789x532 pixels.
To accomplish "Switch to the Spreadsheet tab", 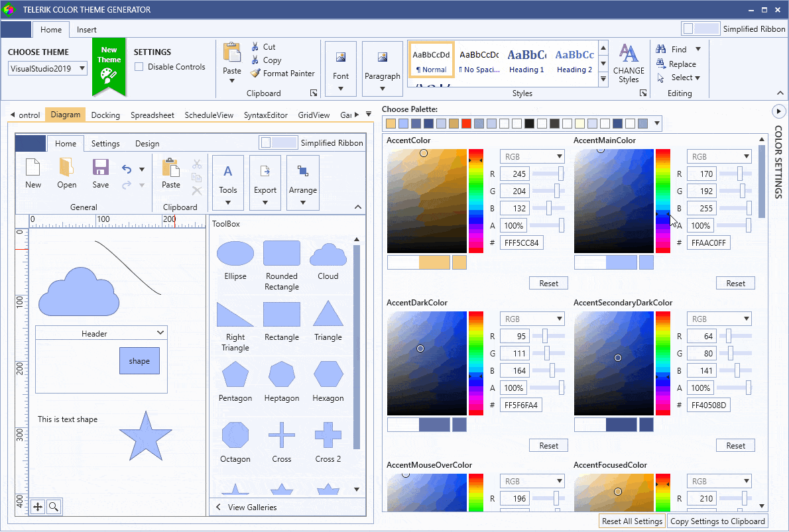I will pyautogui.click(x=152, y=115).
